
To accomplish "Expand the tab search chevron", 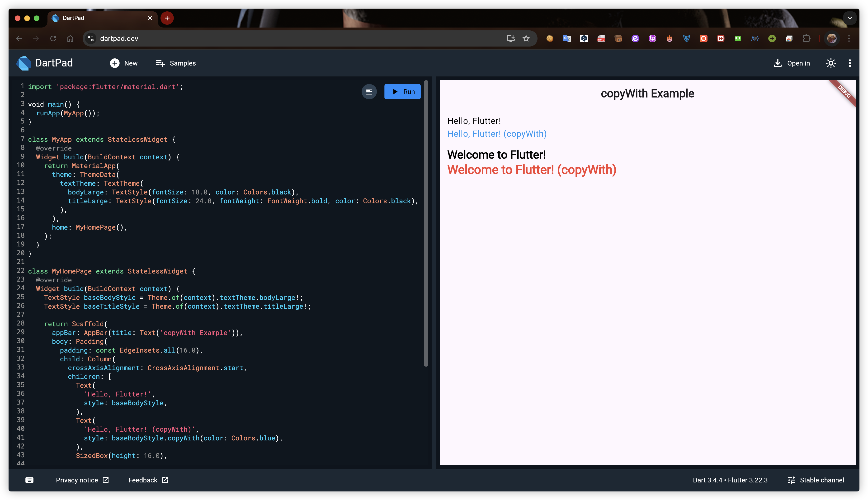I will (x=850, y=18).
